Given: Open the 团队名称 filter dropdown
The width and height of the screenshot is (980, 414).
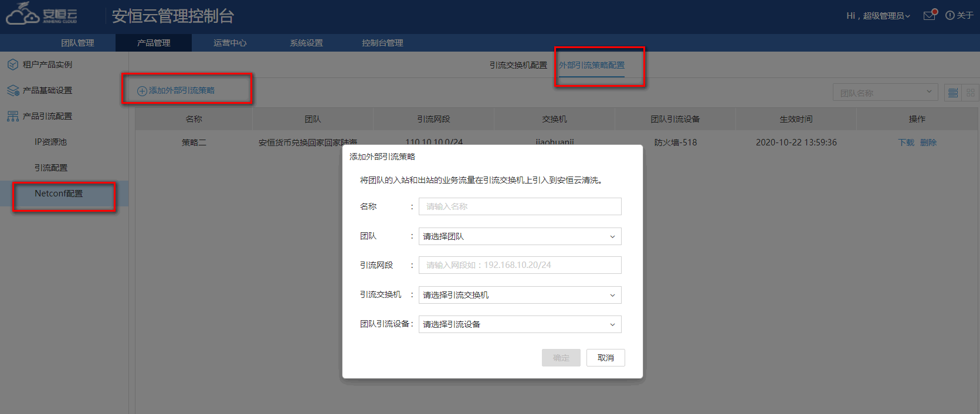Looking at the screenshot, I should point(886,93).
